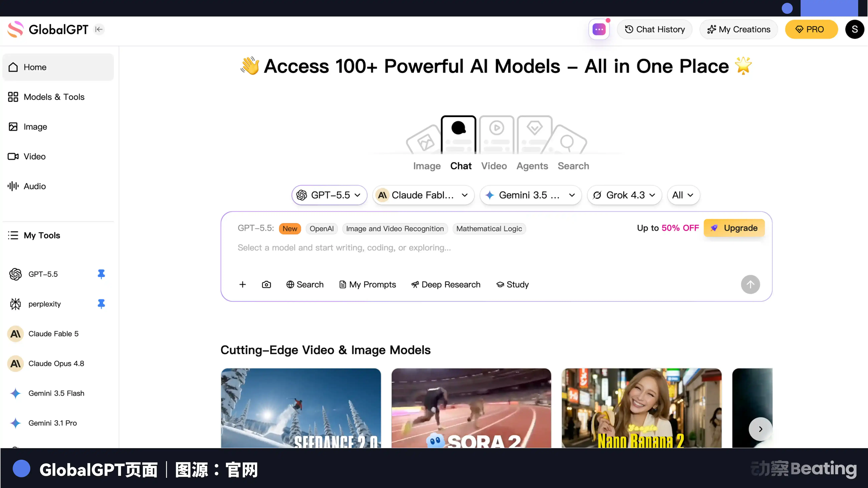The height and width of the screenshot is (488, 868).
Task: Toggle the Search option in prompt box
Action: pos(305,285)
